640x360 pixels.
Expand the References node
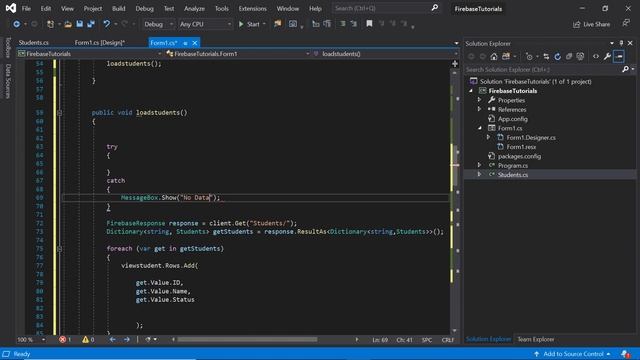click(480, 109)
